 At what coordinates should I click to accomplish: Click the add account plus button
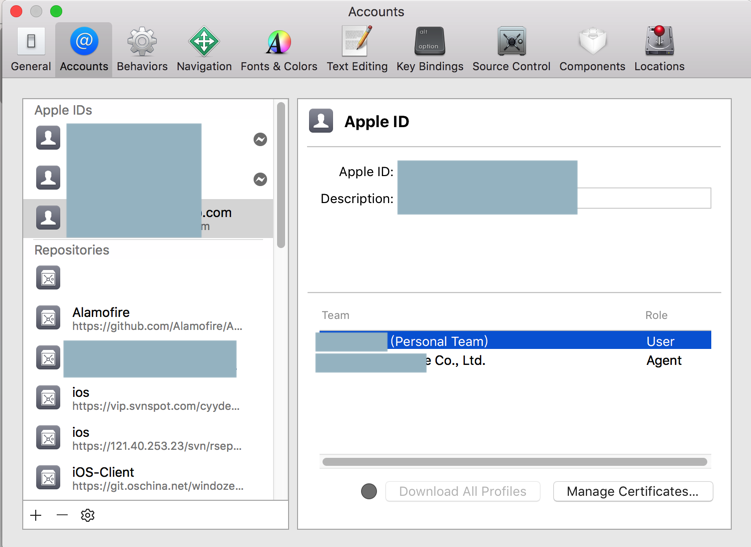tap(36, 515)
